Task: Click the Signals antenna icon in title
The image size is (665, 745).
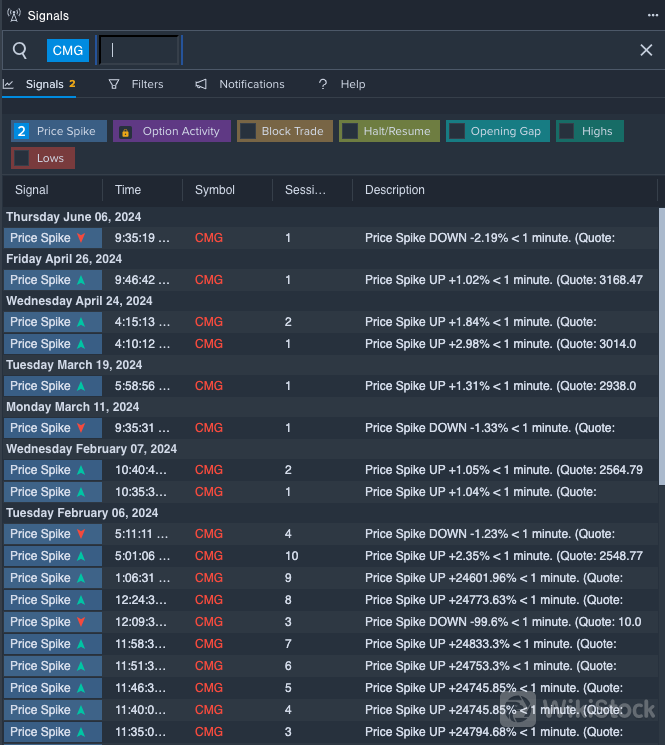Action: [12, 16]
